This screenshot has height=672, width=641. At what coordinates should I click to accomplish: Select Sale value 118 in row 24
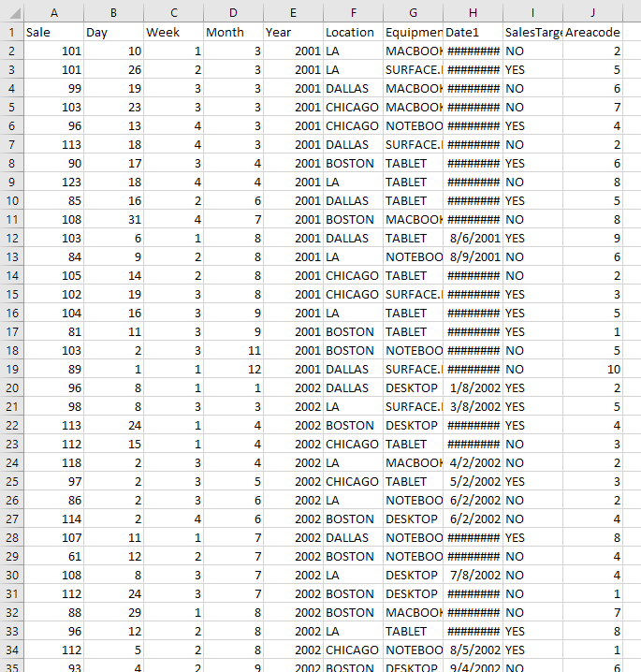pos(54,463)
